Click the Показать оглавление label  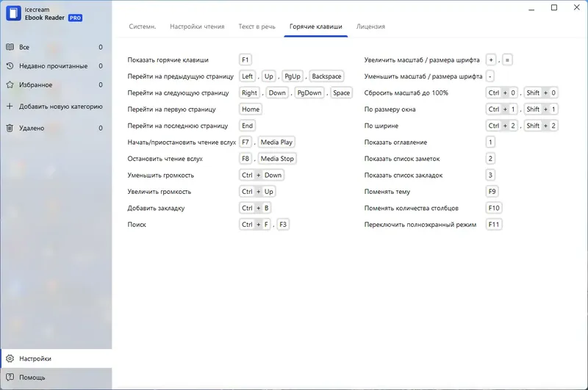tap(395, 142)
